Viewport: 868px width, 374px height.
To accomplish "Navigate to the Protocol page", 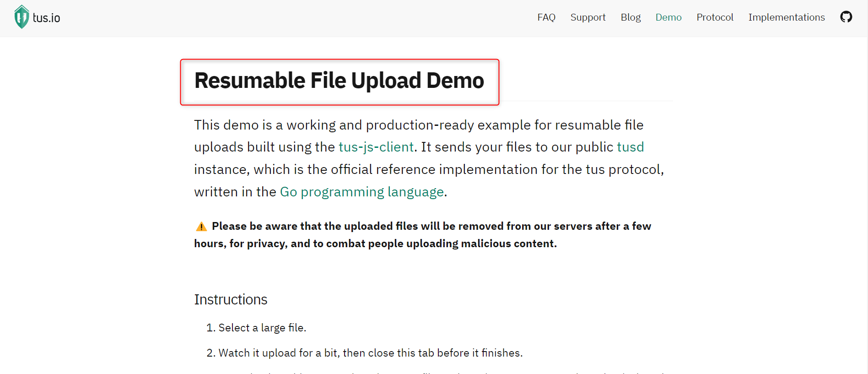I will pyautogui.click(x=715, y=17).
